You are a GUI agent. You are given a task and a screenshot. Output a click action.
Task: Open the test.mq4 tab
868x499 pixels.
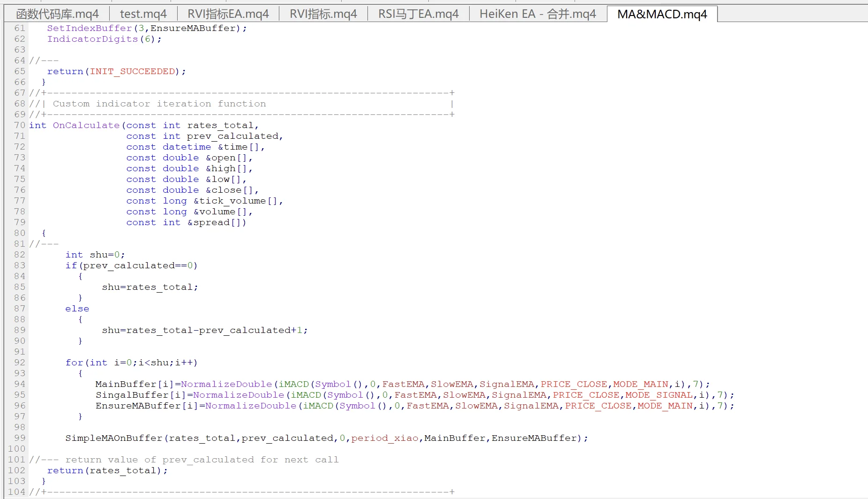(x=143, y=14)
